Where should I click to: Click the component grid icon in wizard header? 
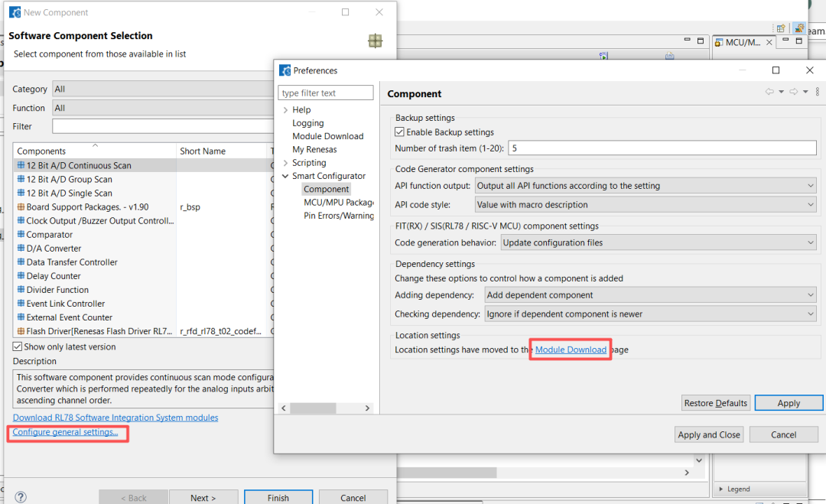coord(375,41)
